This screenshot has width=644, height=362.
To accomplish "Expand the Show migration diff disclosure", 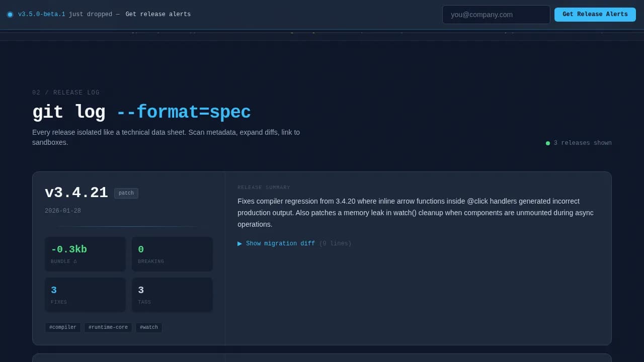I will (294, 243).
